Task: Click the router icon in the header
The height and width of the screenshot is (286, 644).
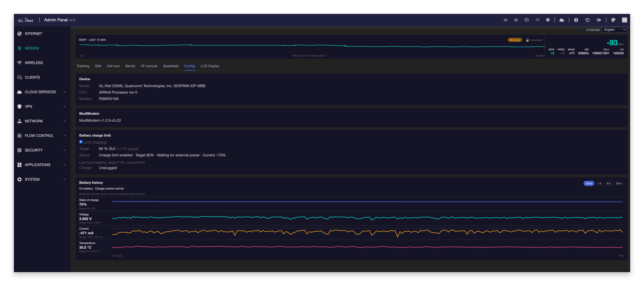Action: 505,20
